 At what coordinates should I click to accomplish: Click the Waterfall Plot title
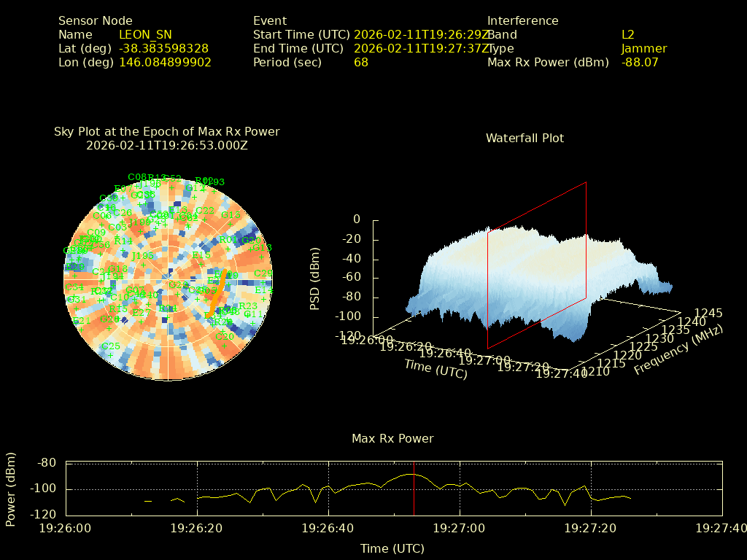525,138
